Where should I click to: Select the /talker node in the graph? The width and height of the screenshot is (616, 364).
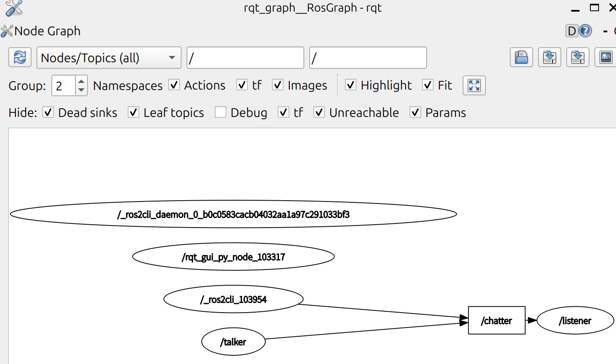click(x=233, y=341)
